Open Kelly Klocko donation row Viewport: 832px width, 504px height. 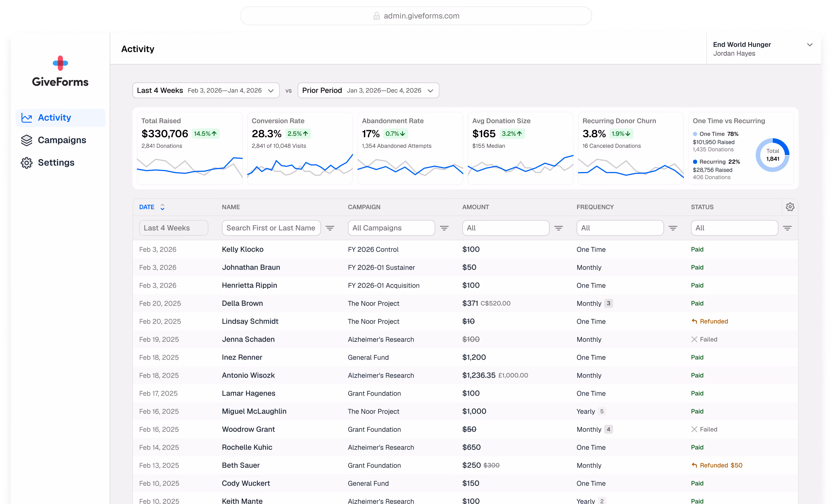click(465, 249)
